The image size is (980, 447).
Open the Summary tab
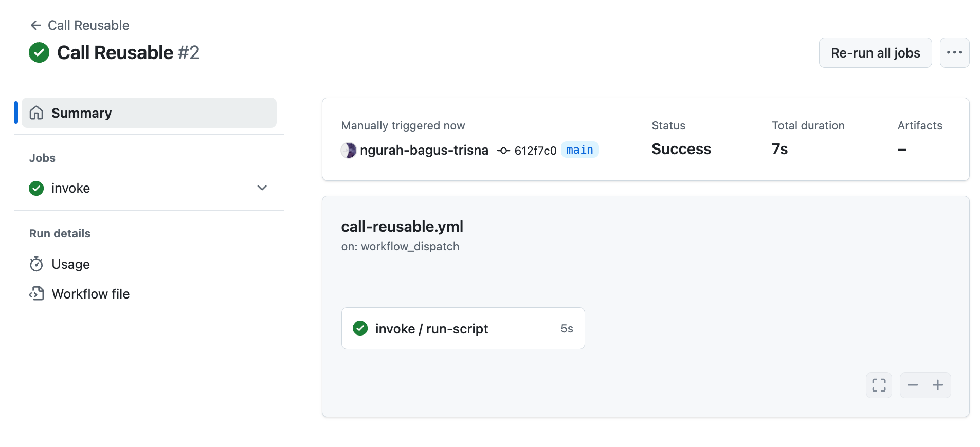pos(82,113)
